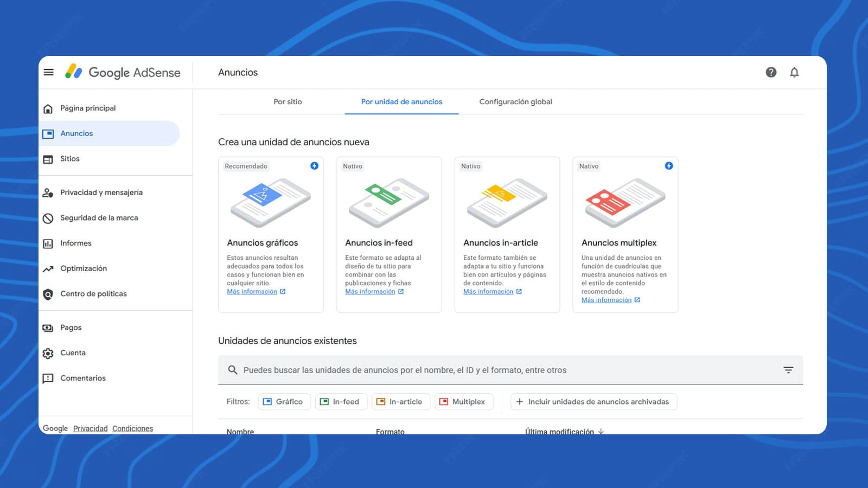Toggle the Multiplex filter chip
Screen dimensions: 868x488
464,401
